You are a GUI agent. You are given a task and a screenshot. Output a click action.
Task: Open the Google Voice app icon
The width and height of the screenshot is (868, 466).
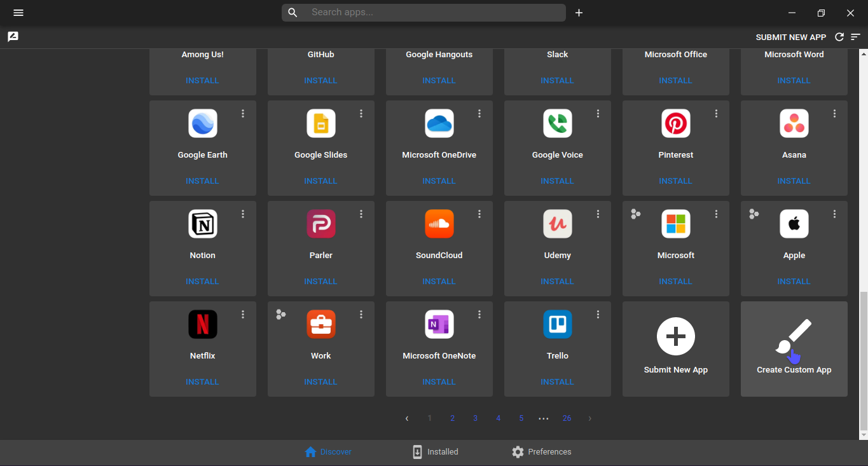(558, 123)
